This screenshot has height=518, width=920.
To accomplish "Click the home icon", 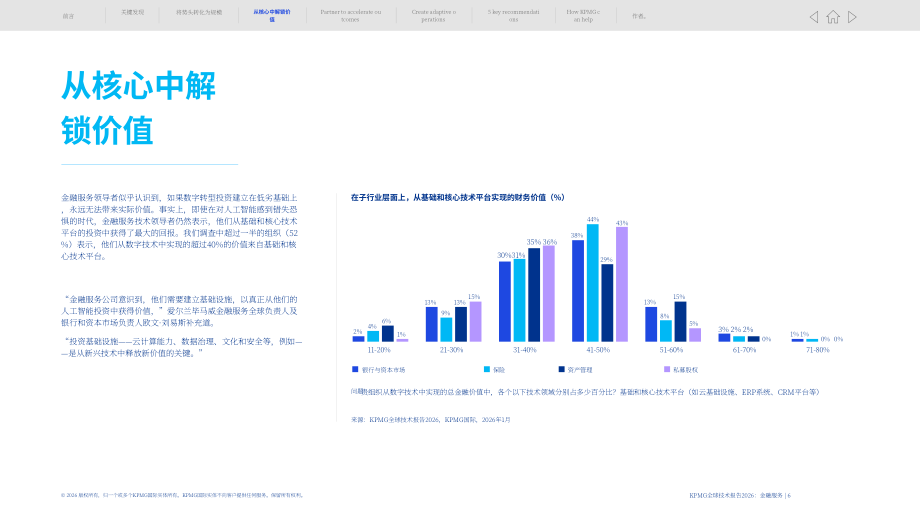I will point(833,17).
